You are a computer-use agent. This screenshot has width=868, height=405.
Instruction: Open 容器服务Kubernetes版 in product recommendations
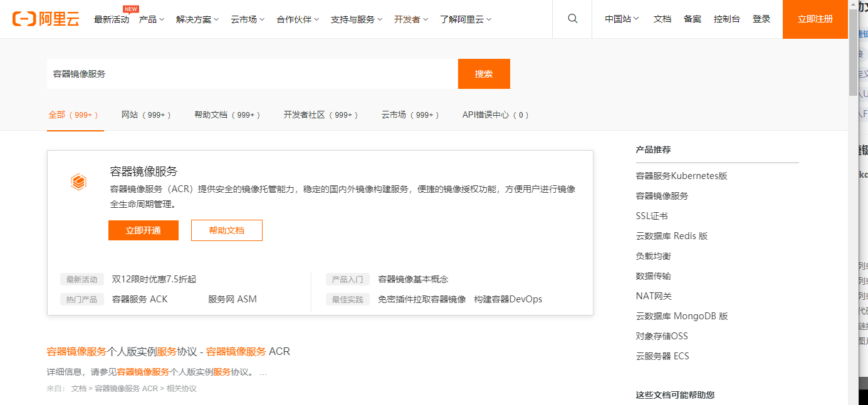[682, 176]
